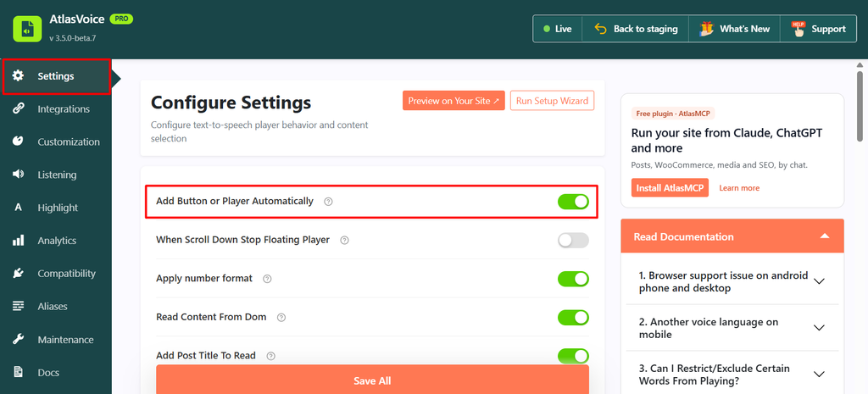Click the Customization palette icon

(x=19, y=142)
